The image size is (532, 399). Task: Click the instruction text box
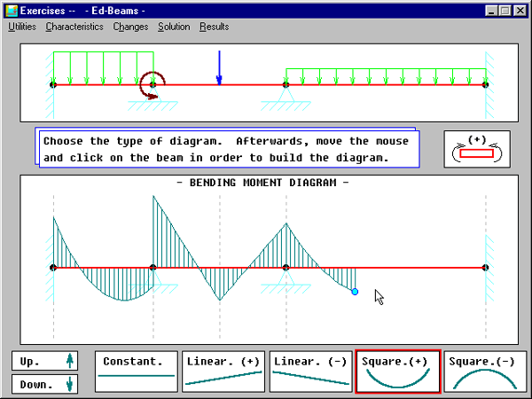(230, 149)
